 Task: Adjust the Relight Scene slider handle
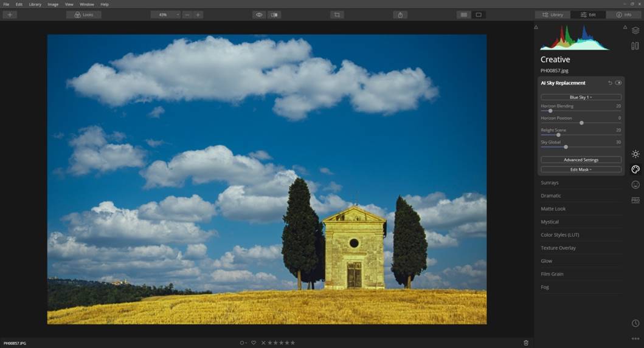click(558, 135)
